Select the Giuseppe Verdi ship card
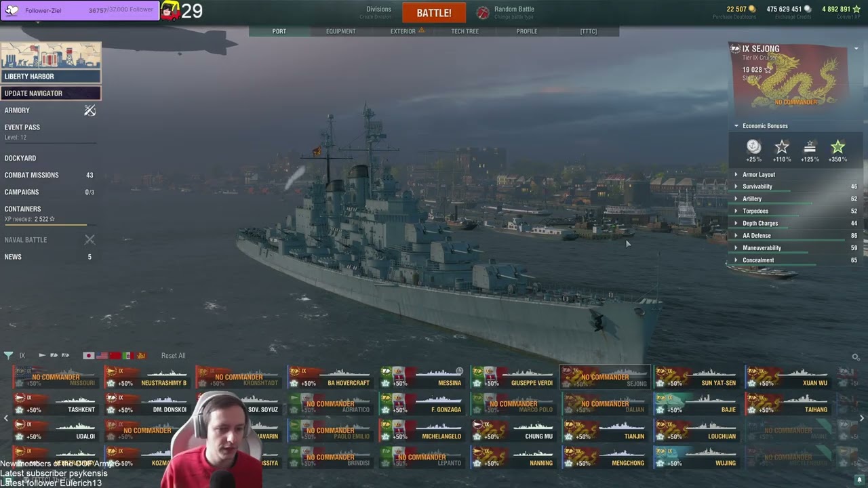This screenshot has height=488, width=868. [513, 377]
